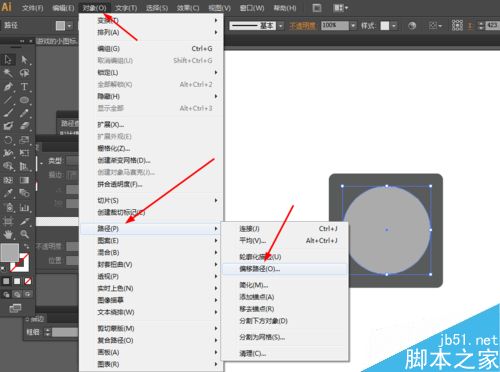This screenshot has width=500, height=372.
Task: Select the Scale tool
Action: click(x=24, y=140)
